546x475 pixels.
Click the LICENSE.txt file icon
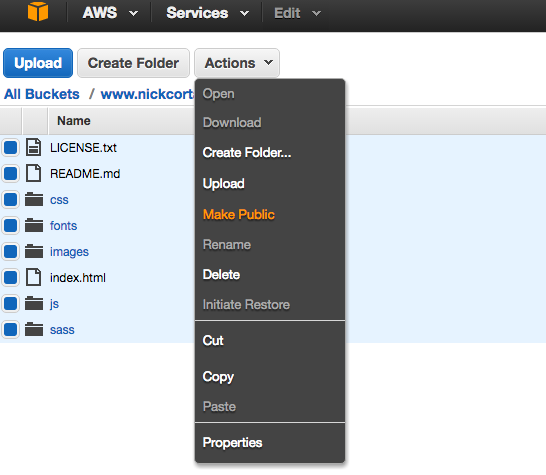[34, 147]
